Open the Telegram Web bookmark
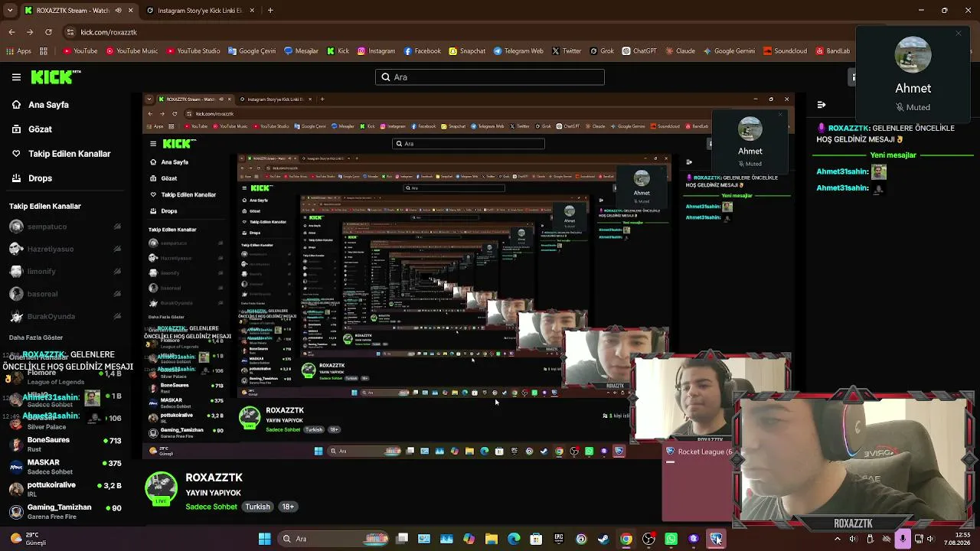This screenshot has width=980, height=551. pyautogui.click(x=518, y=51)
